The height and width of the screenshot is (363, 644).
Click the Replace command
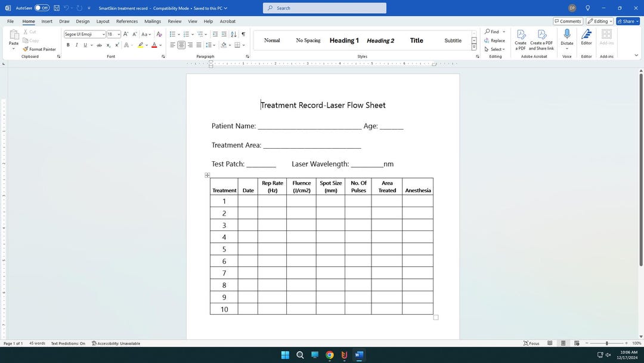tap(496, 41)
